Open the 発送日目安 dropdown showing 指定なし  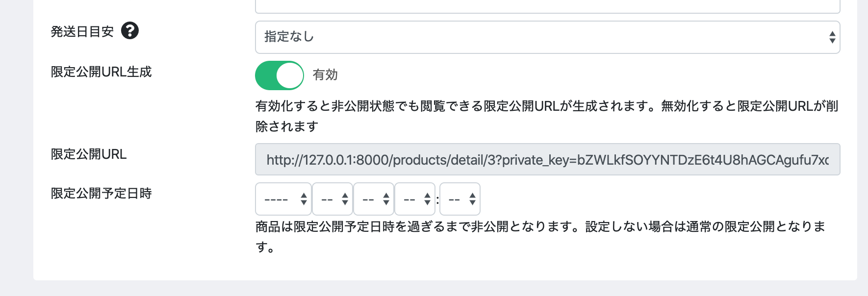(x=547, y=37)
